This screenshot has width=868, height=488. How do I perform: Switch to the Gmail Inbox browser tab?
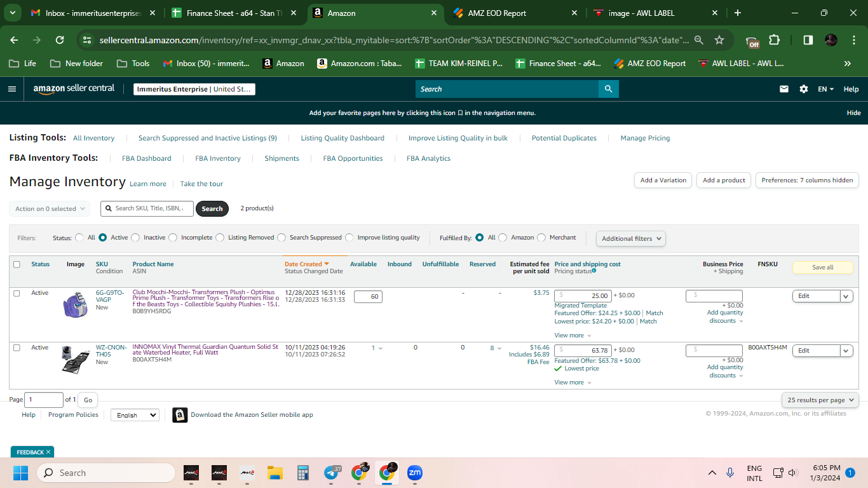point(92,13)
